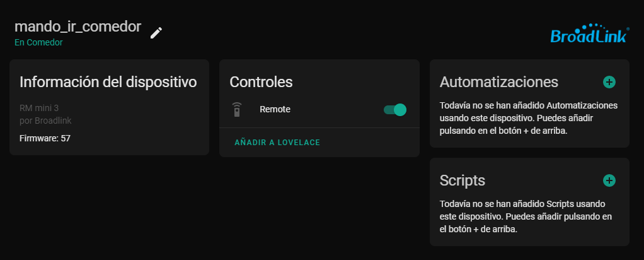Screen dimensions: 644x260
Task: Click the Controles card heading
Action: click(261, 82)
